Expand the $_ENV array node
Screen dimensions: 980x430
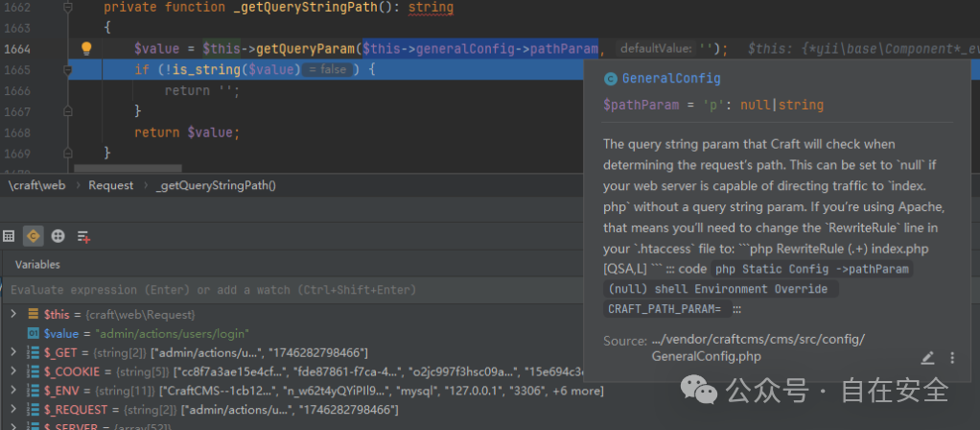point(13,392)
